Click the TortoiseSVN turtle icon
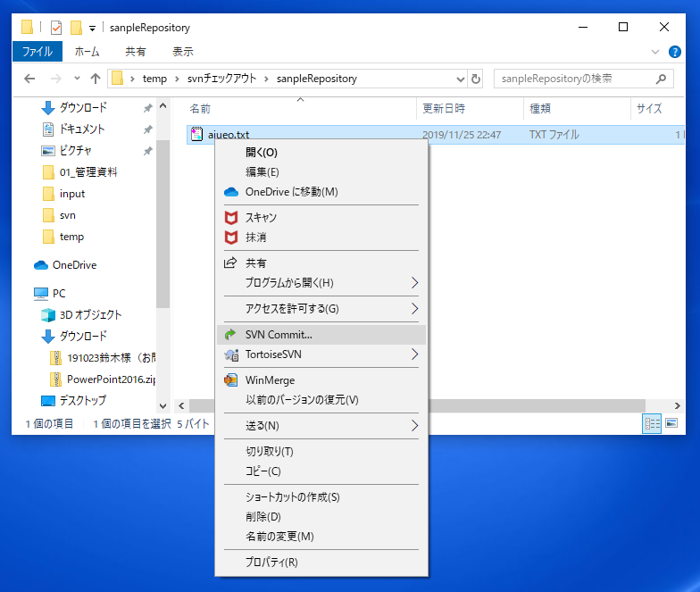 (x=230, y=354)
